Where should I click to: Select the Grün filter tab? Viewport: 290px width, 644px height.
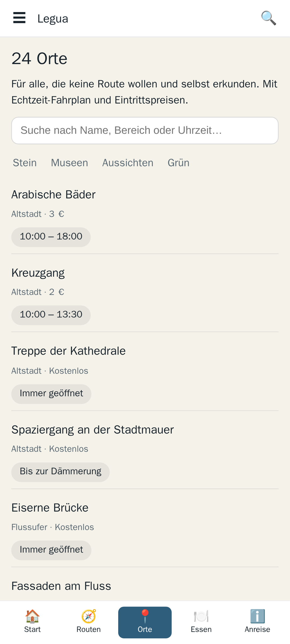pos(179,163)
